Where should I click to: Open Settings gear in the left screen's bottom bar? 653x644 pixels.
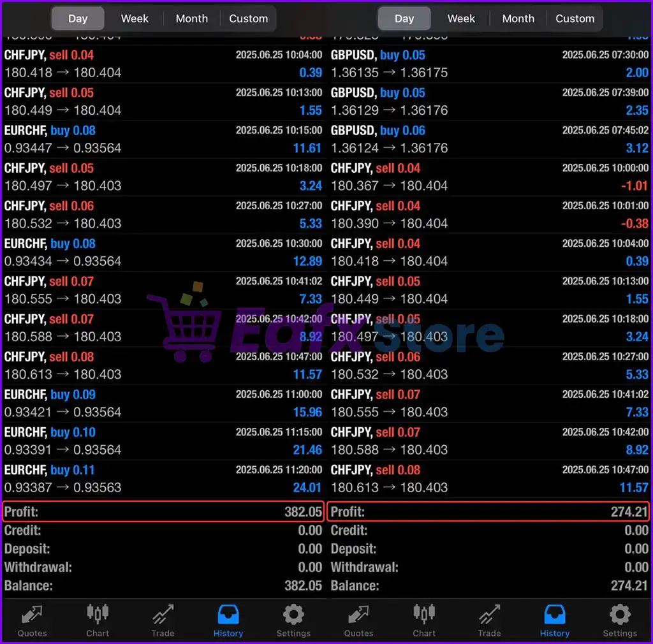293,620
